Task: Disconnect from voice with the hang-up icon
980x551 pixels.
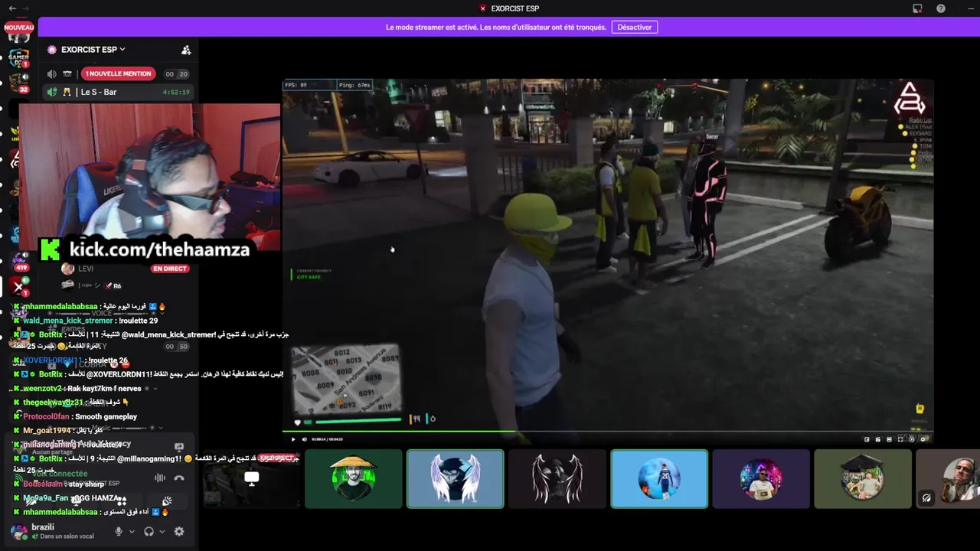Action: 179,478
